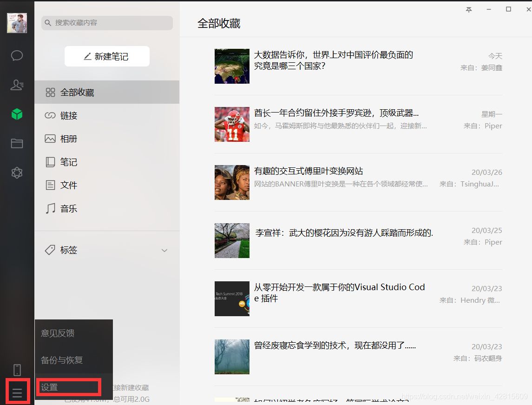Select 文件 category

(107, 185)
